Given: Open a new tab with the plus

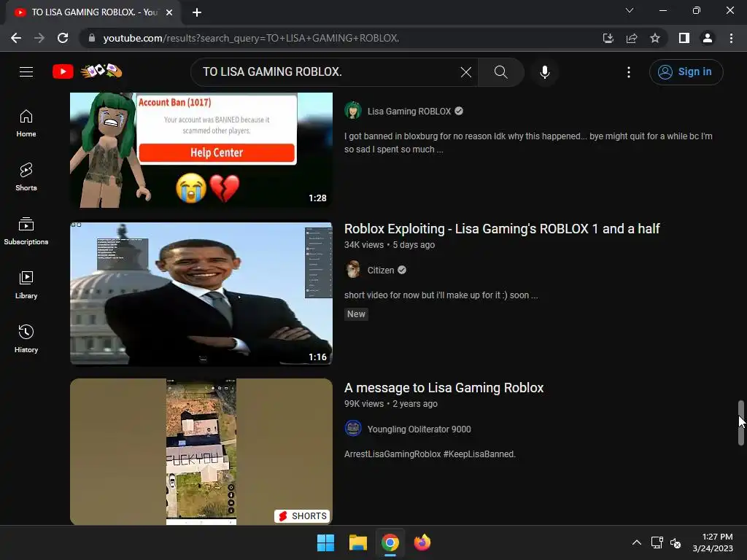Looking at the screenshot, I should (197, 12).
